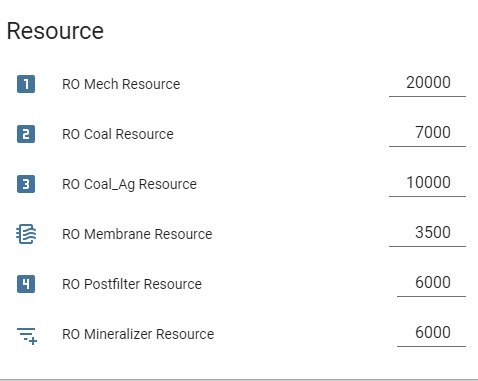Click the RO membrane icon
This screenshot has width=478, height=381.
pos(26,234)
